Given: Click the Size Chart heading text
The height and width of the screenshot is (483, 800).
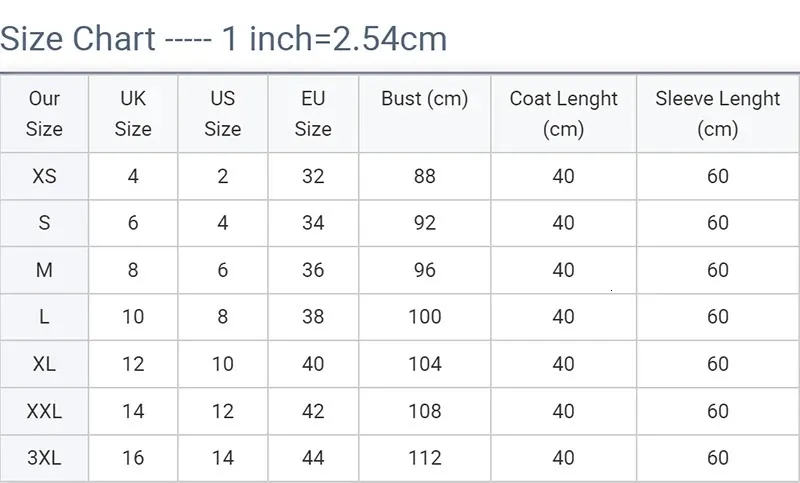Looking at the screenshot, I should click(x=223, y=39).
